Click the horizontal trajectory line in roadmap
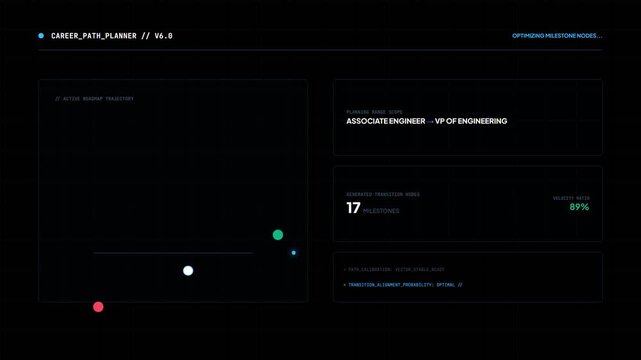The image size is (641, 360). point(173,253)
